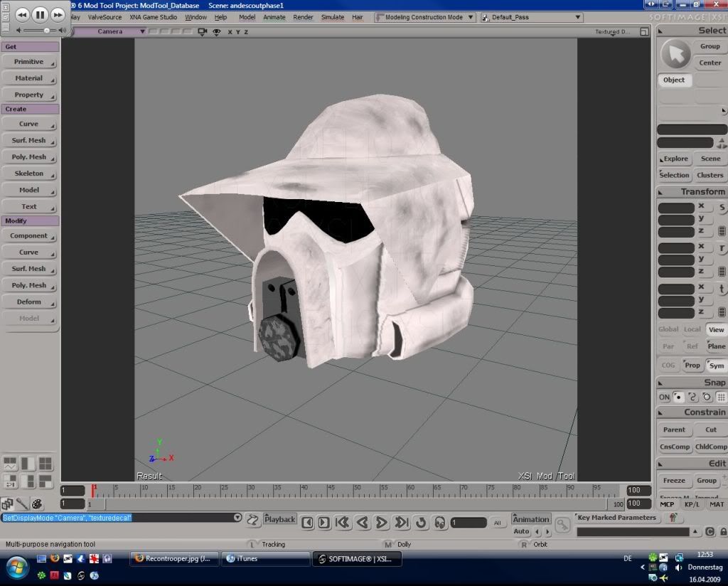Open Deform menu under Modify
The image size is (728, 586).
pyautogui.click(x=29, y=302)
